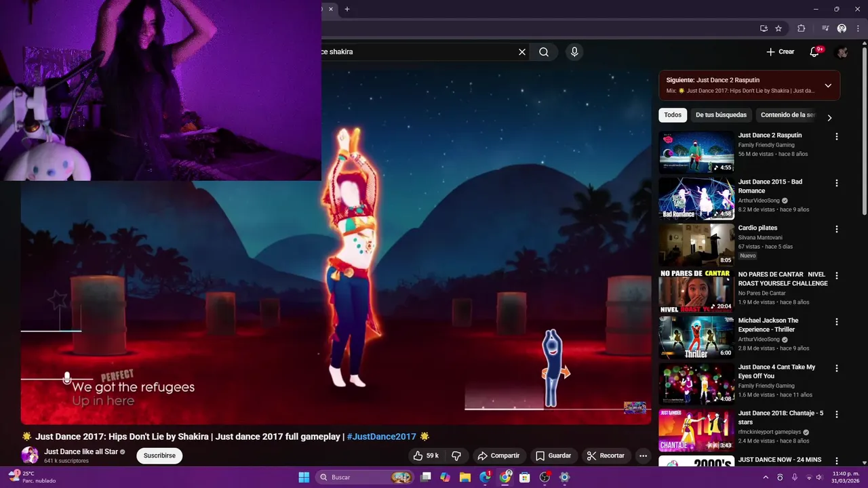This screenshot has height=488, width=868.
Task: Open the Chantaje 3:43 video thumbnail
Action: click(696, 430)
